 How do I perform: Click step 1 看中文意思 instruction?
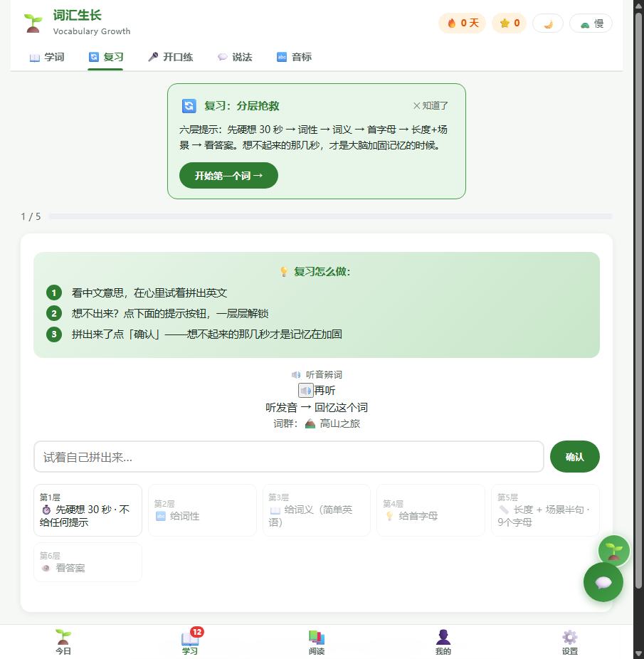coord(149,293)
